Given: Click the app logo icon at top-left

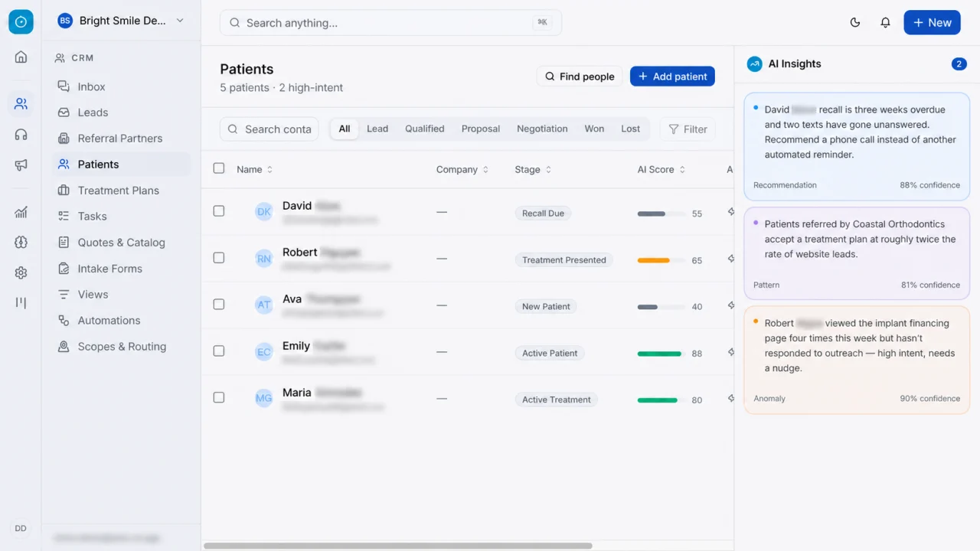Looking at the screenshot, I should [21, 22].
